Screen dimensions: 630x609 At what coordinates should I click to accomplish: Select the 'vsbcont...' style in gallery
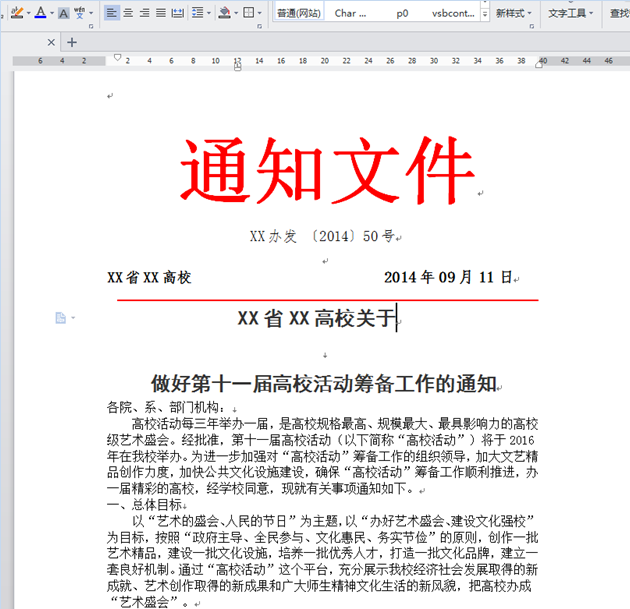[x=453, y=13]
